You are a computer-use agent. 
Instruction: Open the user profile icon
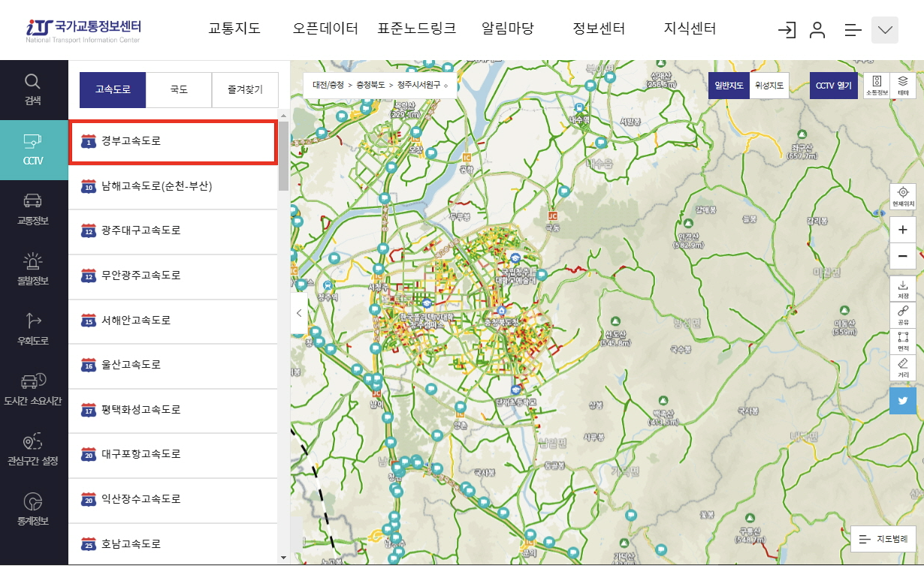[x=817, y=30]
